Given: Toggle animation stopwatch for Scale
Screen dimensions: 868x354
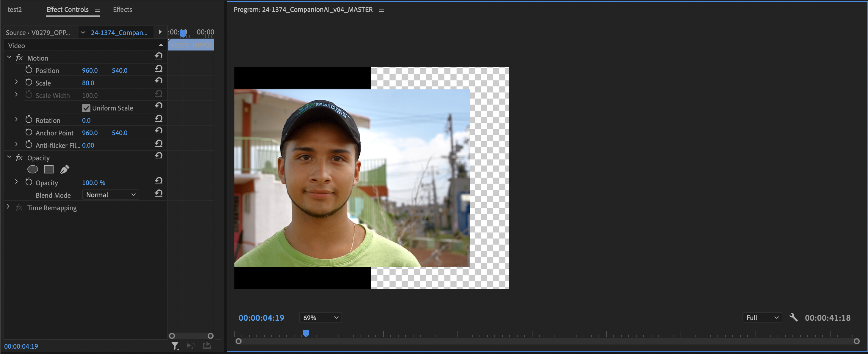Looking at the screenshot, I should [29, 83].
